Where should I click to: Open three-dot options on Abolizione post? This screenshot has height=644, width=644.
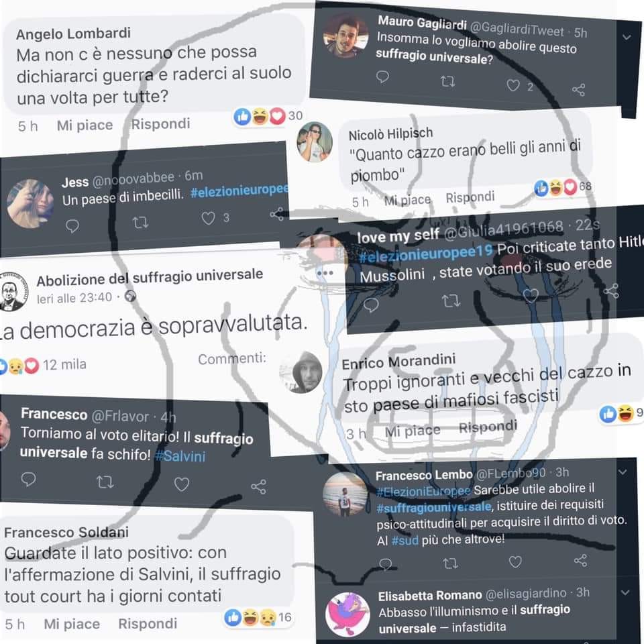tap(325, 273)
